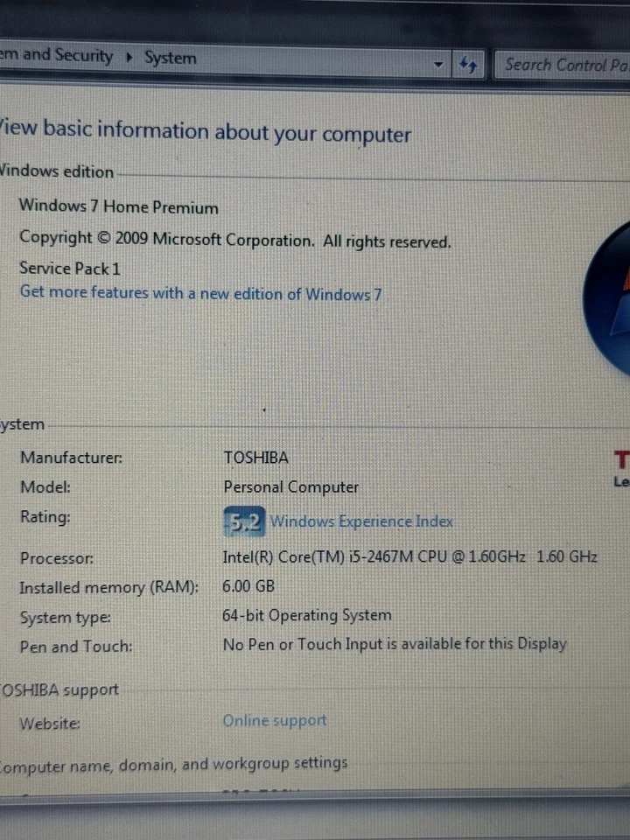Click the red TOSHIBA logo
This screenshot has height=840, width=630.
(x=621, y=459)
